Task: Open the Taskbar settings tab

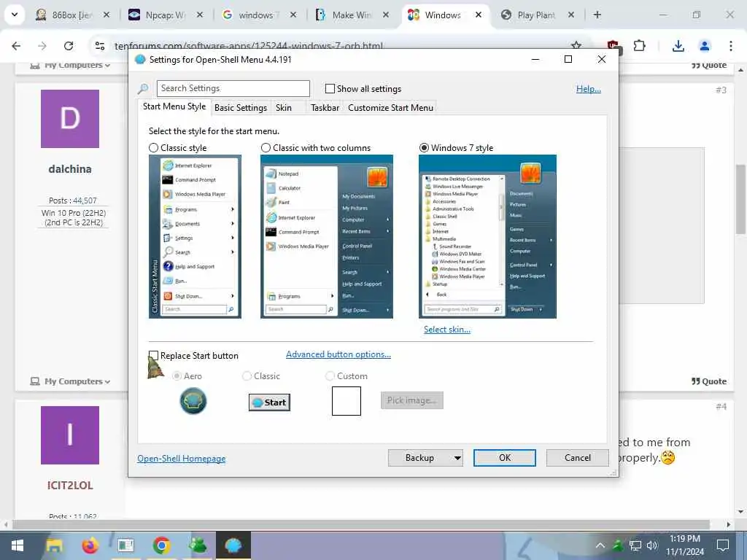Action: point(325,108)
